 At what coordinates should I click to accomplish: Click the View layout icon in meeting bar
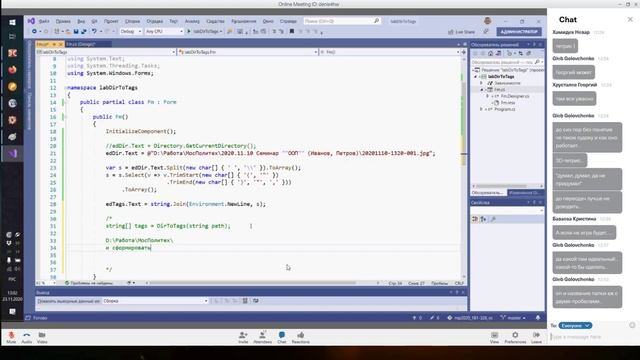[x=494, y=335]
